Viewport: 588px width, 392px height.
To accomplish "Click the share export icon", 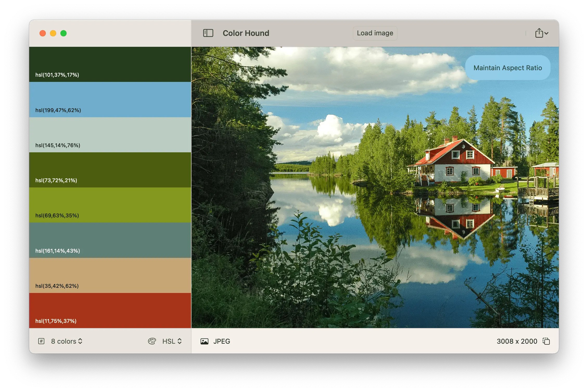I will pyautogui.click(x=539, y=33).
